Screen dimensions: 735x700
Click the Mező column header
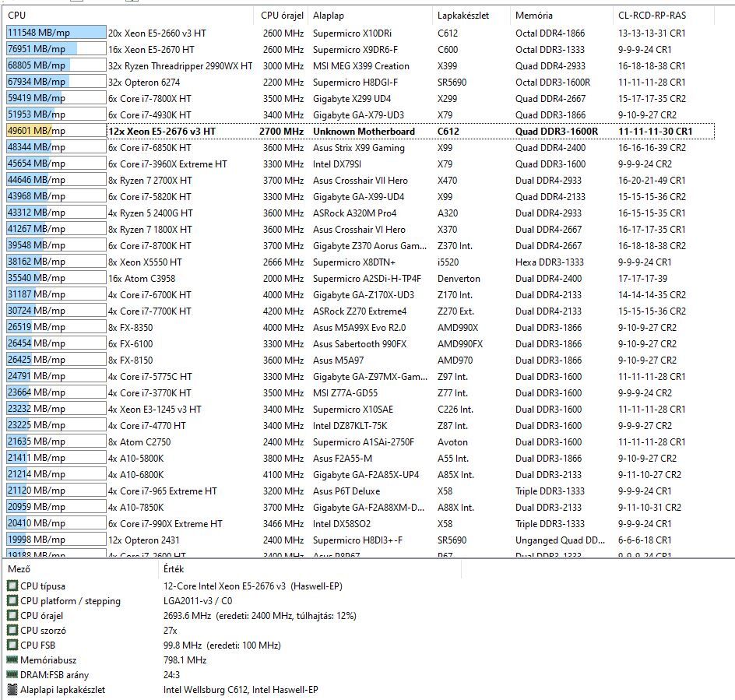81,568
